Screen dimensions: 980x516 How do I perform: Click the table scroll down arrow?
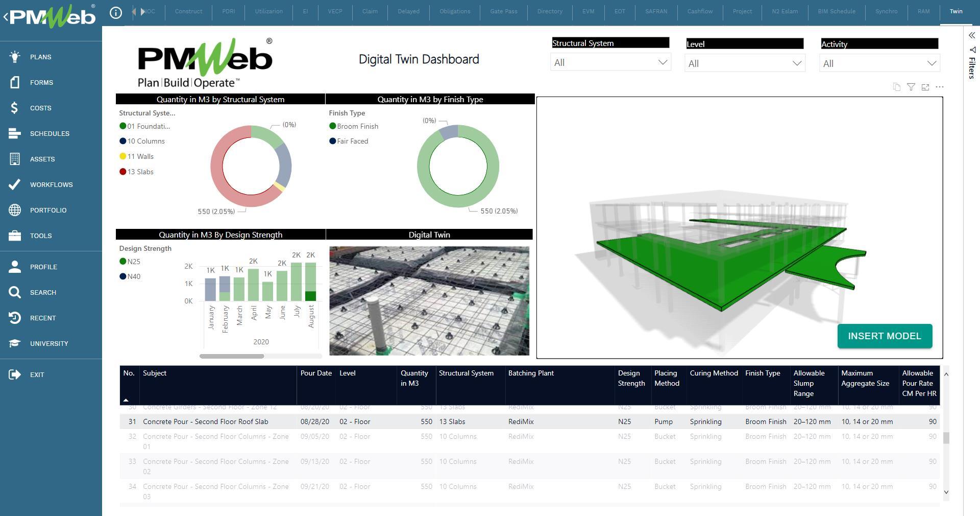point(946,492)
